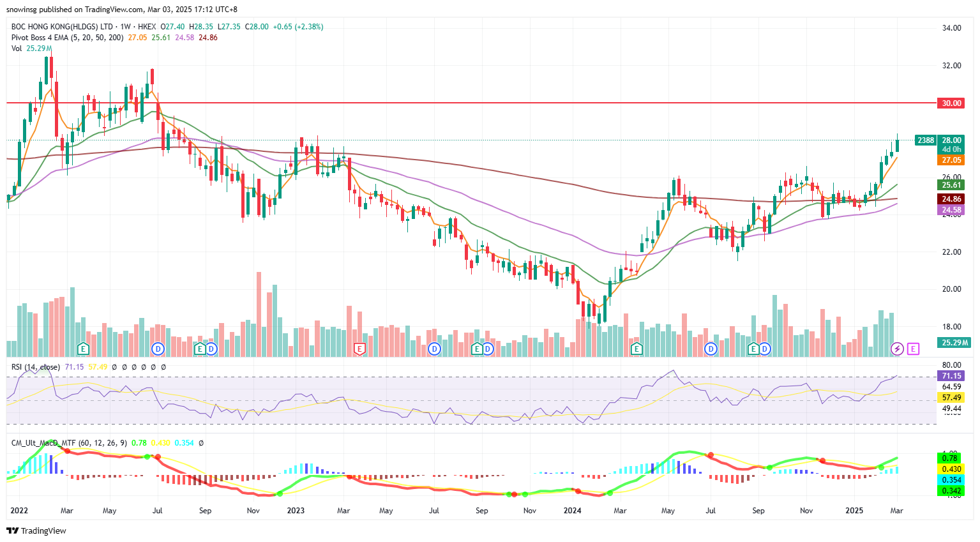The width and height of the screenshot is (980, 542).
Task: Click the green earnings E marker before September 2023
Action: (476, 349)
